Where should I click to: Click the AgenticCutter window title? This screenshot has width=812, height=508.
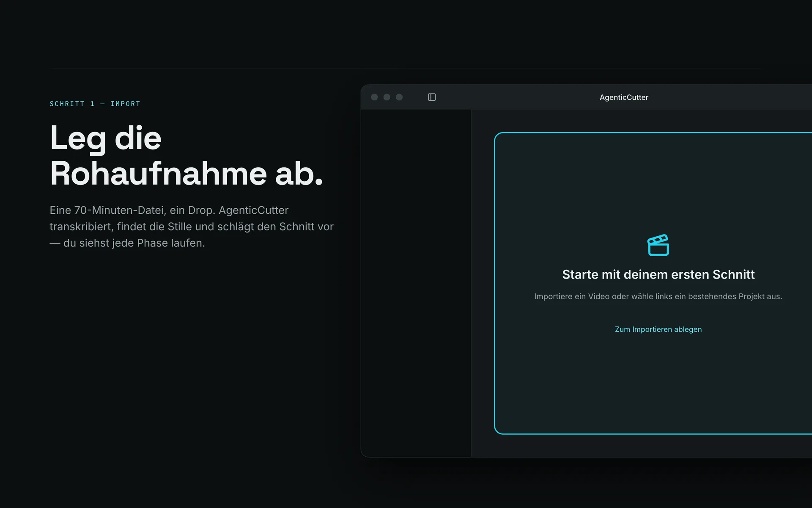(x=624, y=97)
